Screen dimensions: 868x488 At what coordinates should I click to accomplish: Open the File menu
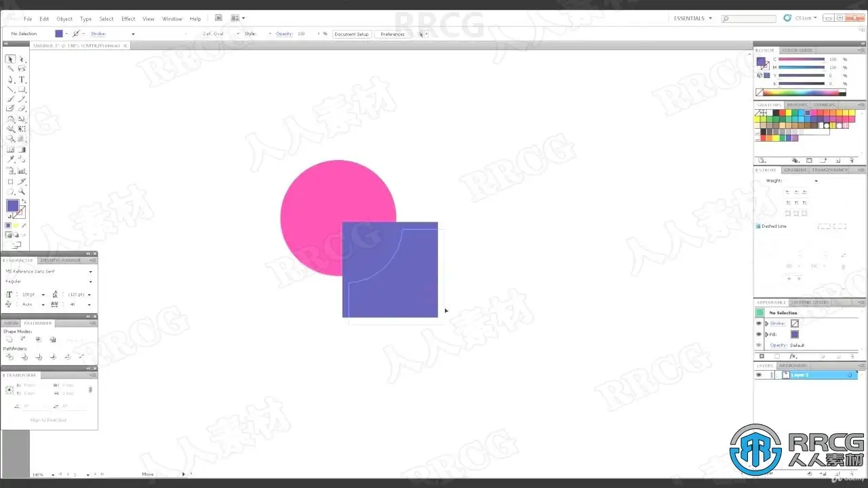point(28,19)
